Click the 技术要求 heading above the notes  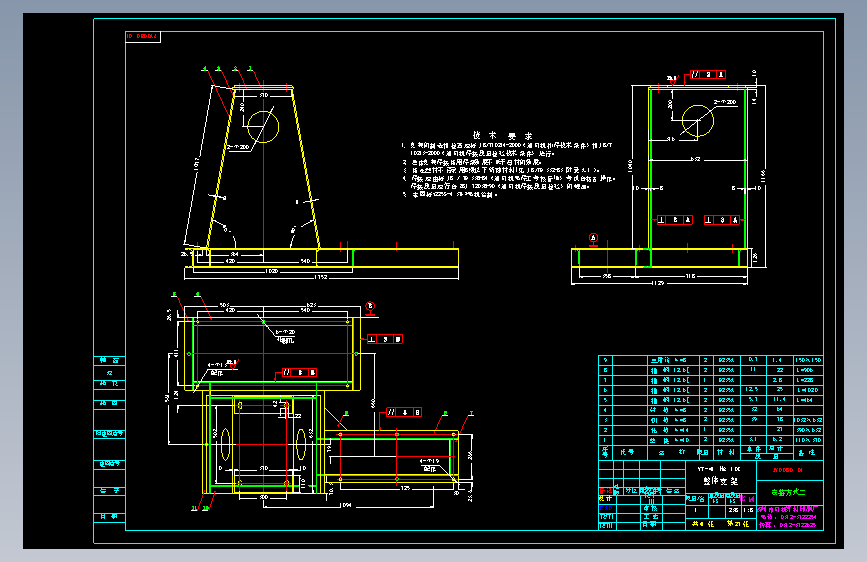(x=502, y=136)
